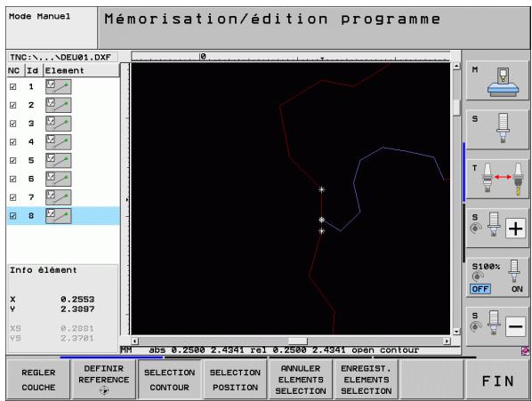Viewport: 532px width, 401px height.
Task: Click the TNC:\...\DEU01.DXF file path
Action: 60,57
